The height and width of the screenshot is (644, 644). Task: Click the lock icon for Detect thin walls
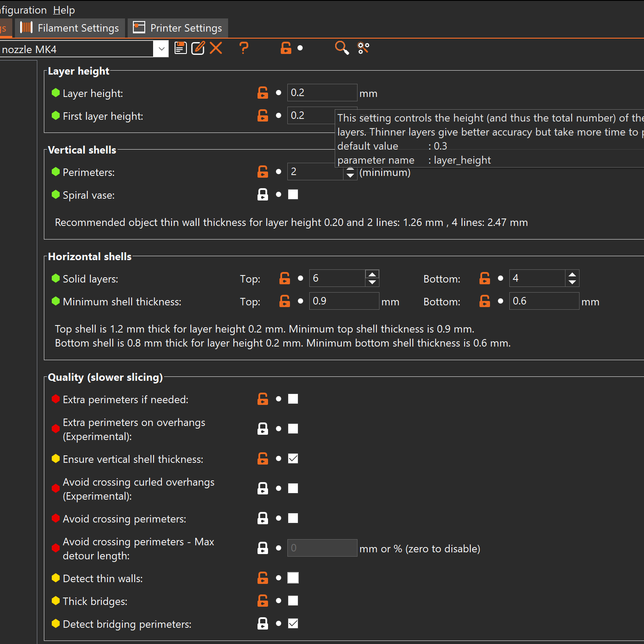tap(263, 578)
